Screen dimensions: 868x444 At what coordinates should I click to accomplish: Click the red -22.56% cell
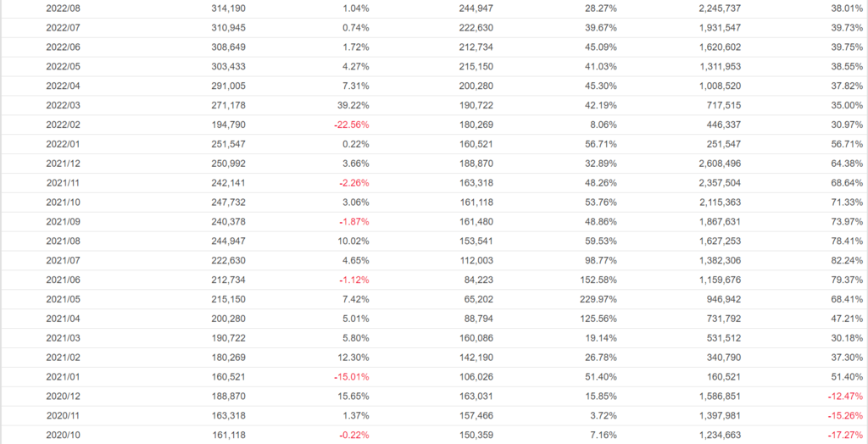[349, 125]
